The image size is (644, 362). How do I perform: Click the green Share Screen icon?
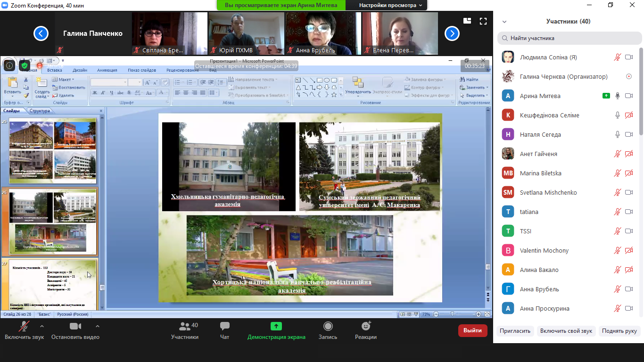[276, 326]
